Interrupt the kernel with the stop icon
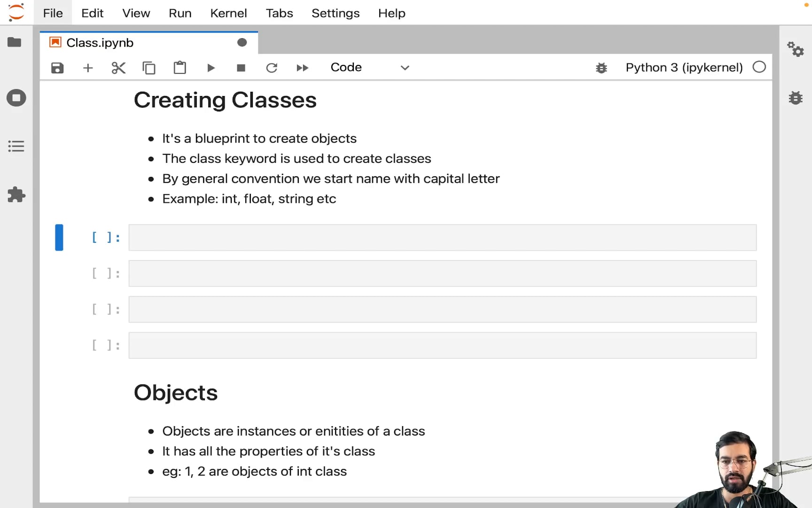The width and height of the screenshot is (812, 508). tap(241, 68)
